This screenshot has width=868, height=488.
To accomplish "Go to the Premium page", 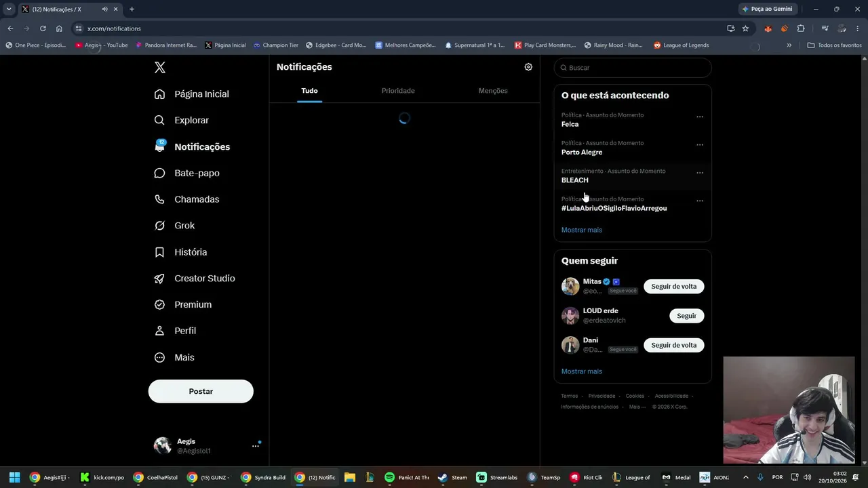I will [x=183, y=305].
